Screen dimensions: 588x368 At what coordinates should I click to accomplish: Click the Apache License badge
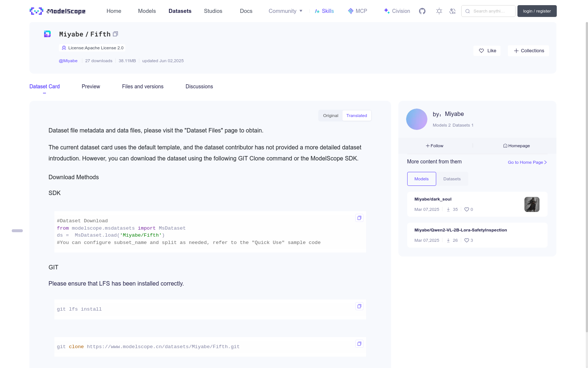[92, 48]
